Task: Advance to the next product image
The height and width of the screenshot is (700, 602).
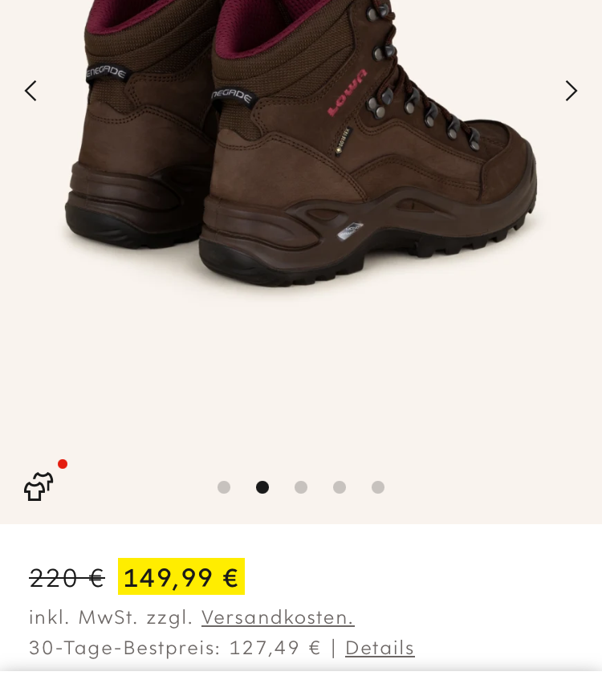Action: point(571,91)
